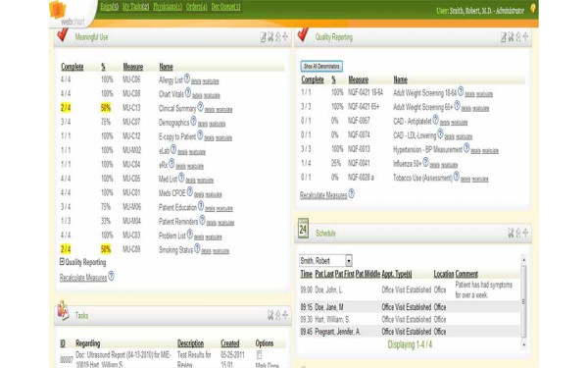Open My Tasks(2) in top menu
Screen dimensions: 588x368
point(136,7)
